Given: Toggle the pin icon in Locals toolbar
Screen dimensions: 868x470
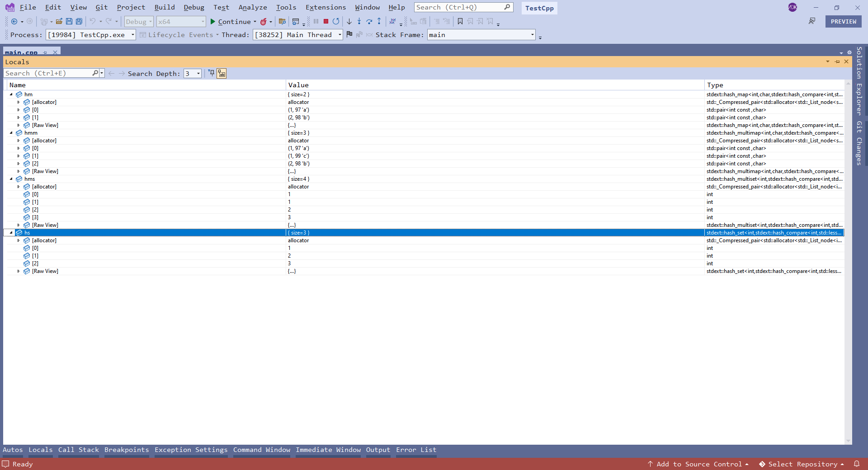Looking at the screenshot, I should click(211, 73).
